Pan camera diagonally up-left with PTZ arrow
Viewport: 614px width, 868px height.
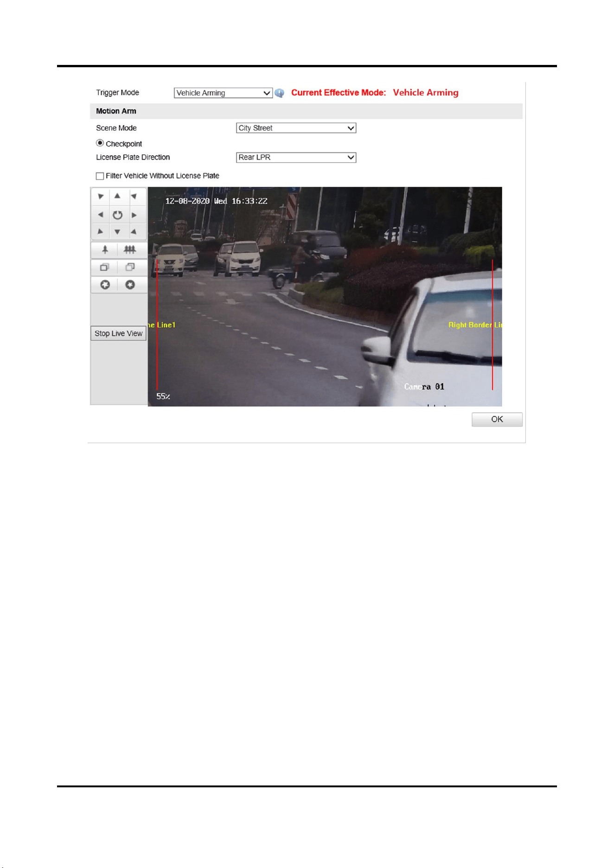[101, 197]
